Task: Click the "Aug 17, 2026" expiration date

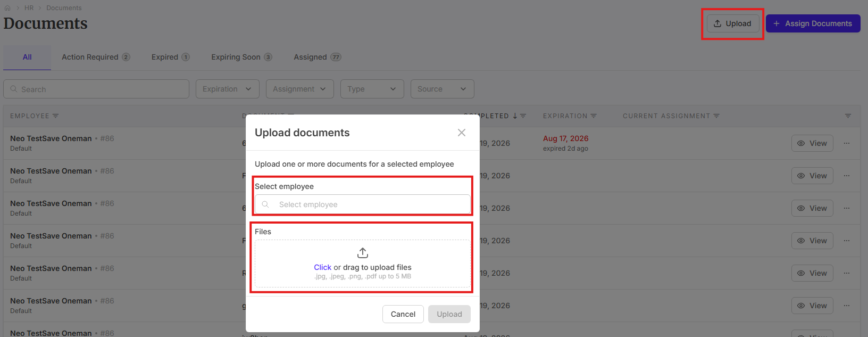Action: [x=565, y=138]
